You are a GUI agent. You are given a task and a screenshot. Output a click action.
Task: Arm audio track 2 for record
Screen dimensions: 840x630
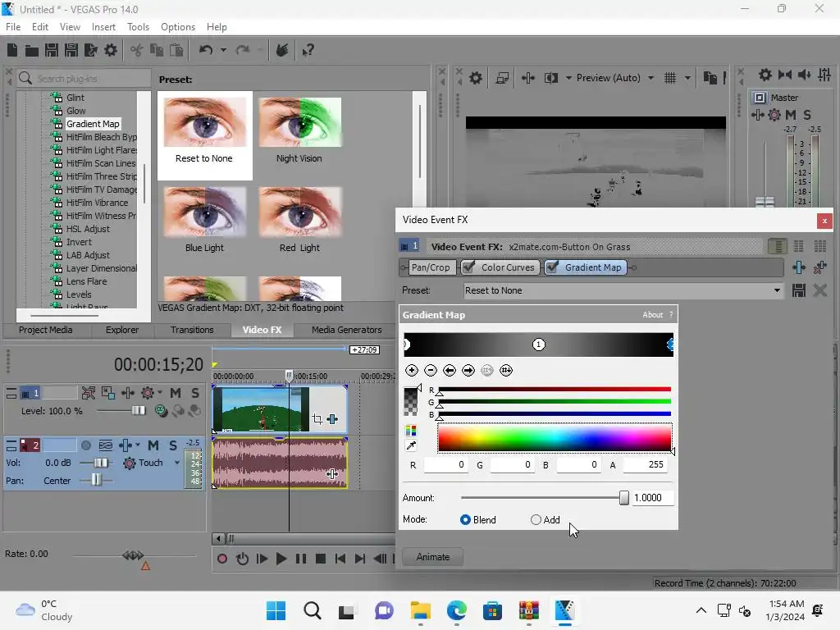click(85, 445)
